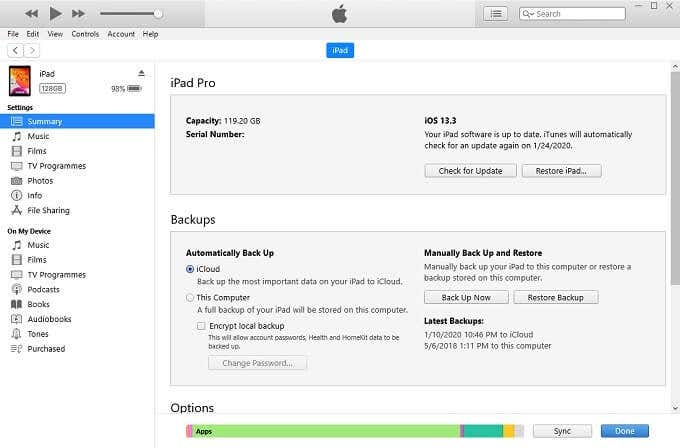Screen dimensions: 680x448
Task: Open TV Programmes under Settings
Action: click(56, 166)
